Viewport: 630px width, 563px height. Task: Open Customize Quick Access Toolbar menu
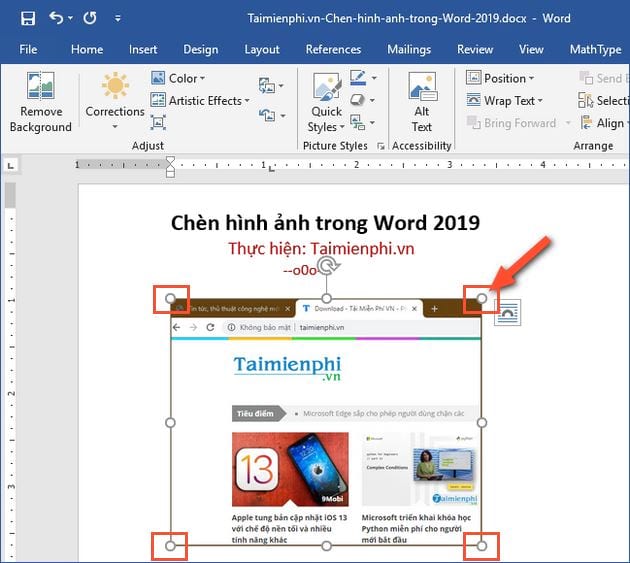[118, 18]
